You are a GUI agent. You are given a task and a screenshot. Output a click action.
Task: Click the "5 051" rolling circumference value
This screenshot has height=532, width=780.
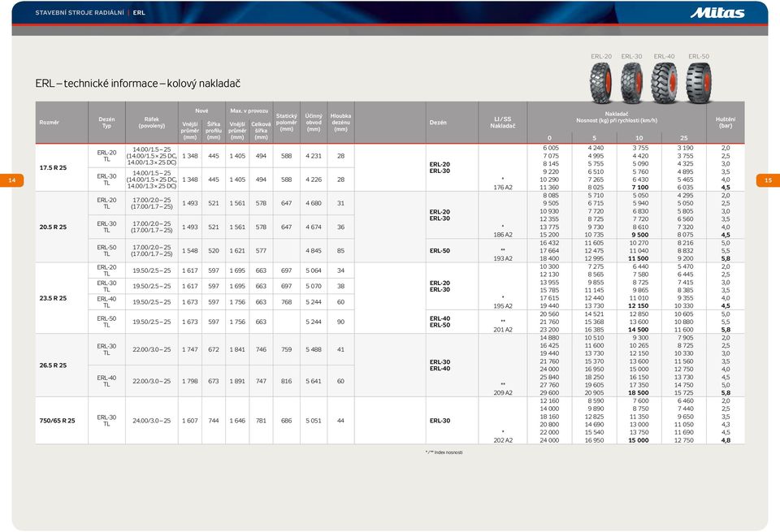click(x=314, y=421)
